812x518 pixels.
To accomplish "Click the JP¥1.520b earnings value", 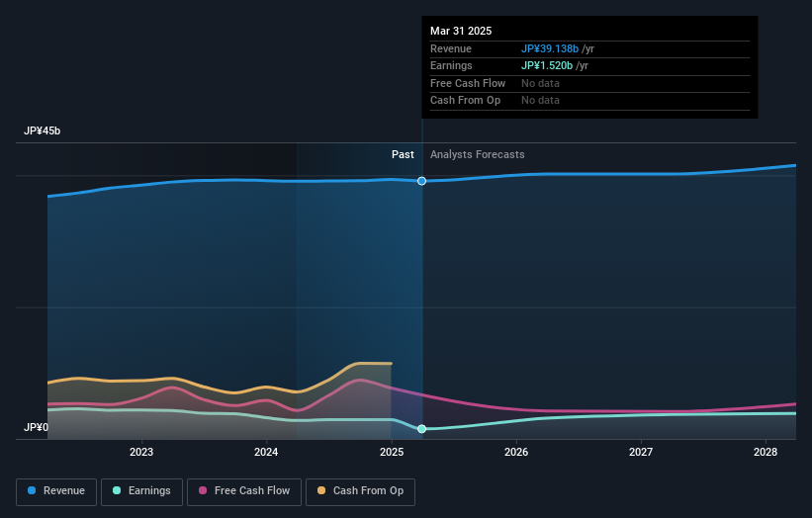I will tap(547, 65).
